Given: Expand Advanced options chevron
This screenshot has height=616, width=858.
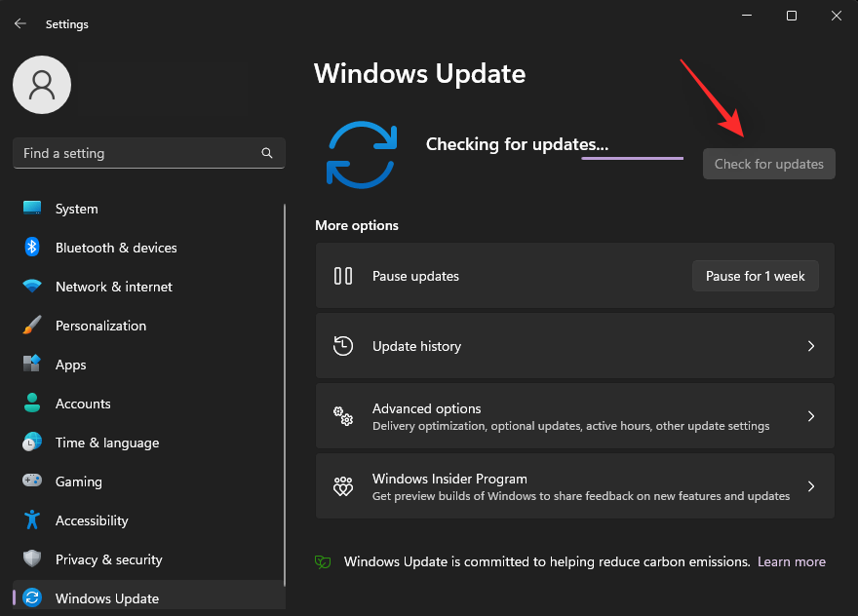Looking at the screenshot, I should click(811, 416).
